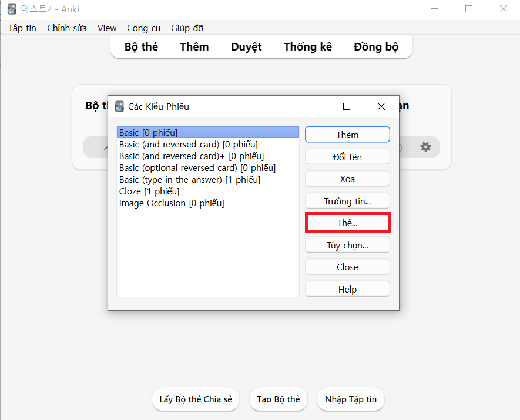Click the Thẻ... button
This screenshot has height=420, width=520.
pyautogui.click(x=348, y=223)
